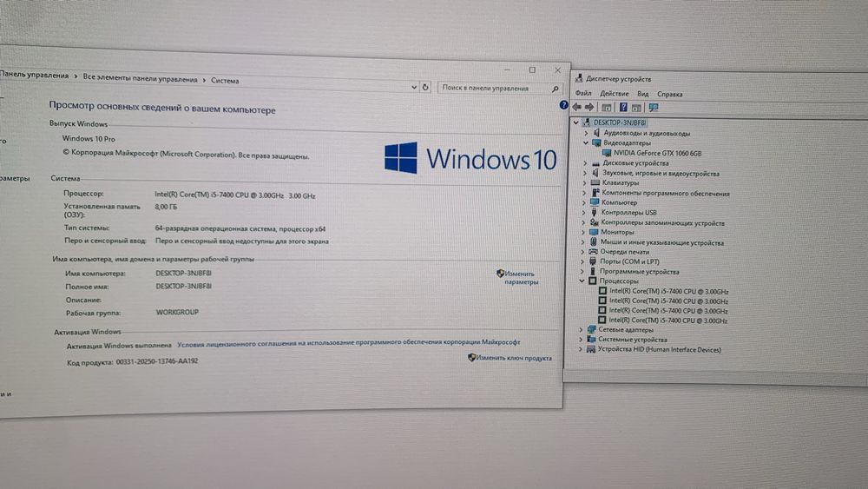Click the Панель управления breadcrumb
Image resolution: width=868 pixels, height=489 pixels.
pos(35,76)
